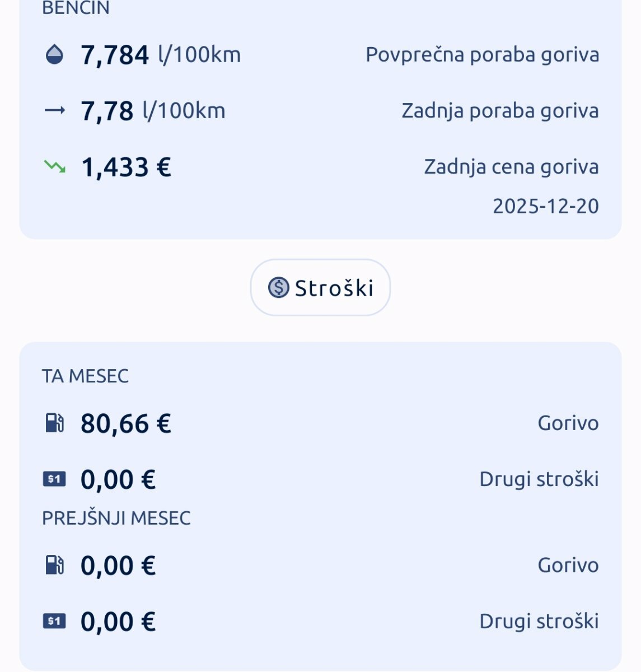This screenshot has height=672, width=641.
Task: Tap the Zadnja cena goriva label
Action: [x=511, y=167]
